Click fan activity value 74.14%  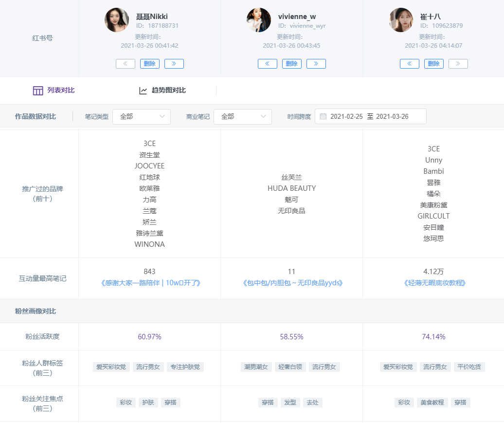[433, 337]
